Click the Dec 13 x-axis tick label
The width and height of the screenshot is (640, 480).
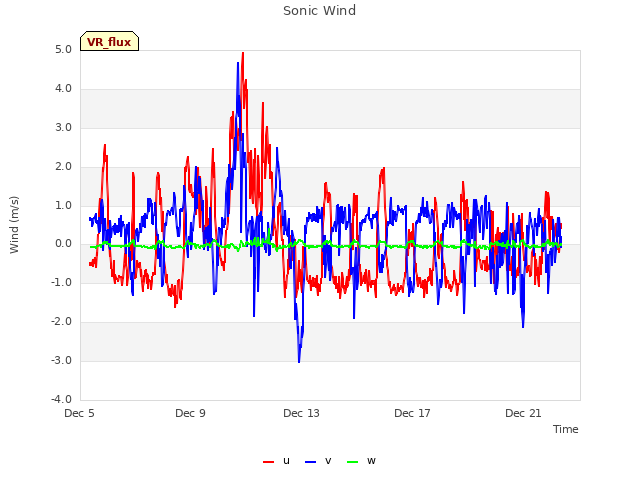(x=301, y=413)
